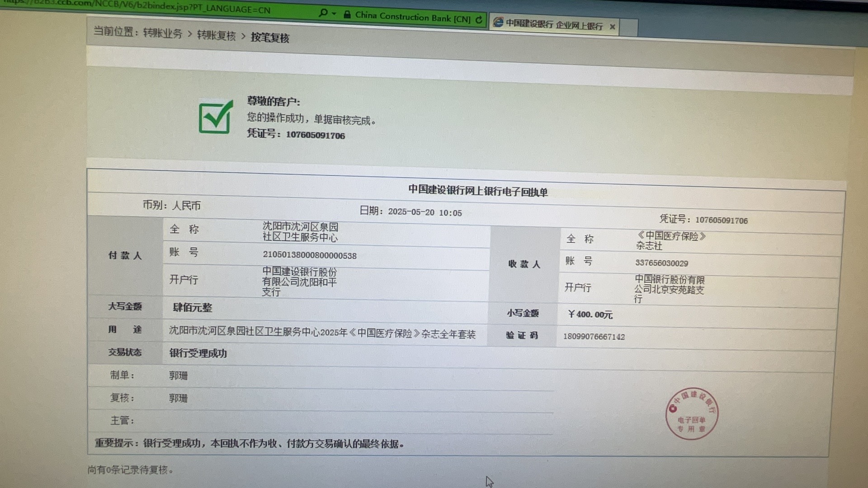Select the 中国建设银行 企业网上银行 browser tab
Viewport: 868px width, 488px height.
tap(554, 25)
